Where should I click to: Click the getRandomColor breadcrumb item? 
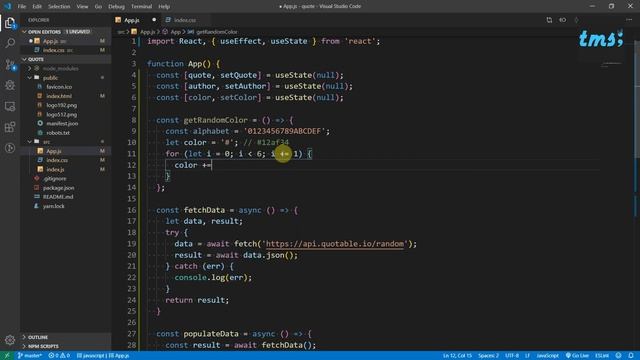[217, 31]
